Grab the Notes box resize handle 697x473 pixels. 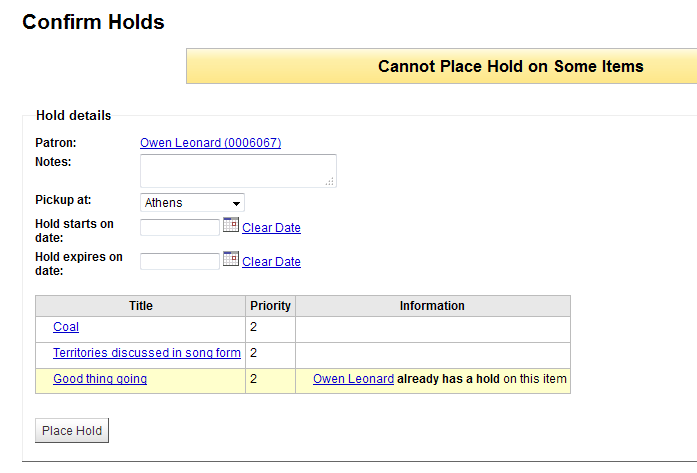[330, 181]
